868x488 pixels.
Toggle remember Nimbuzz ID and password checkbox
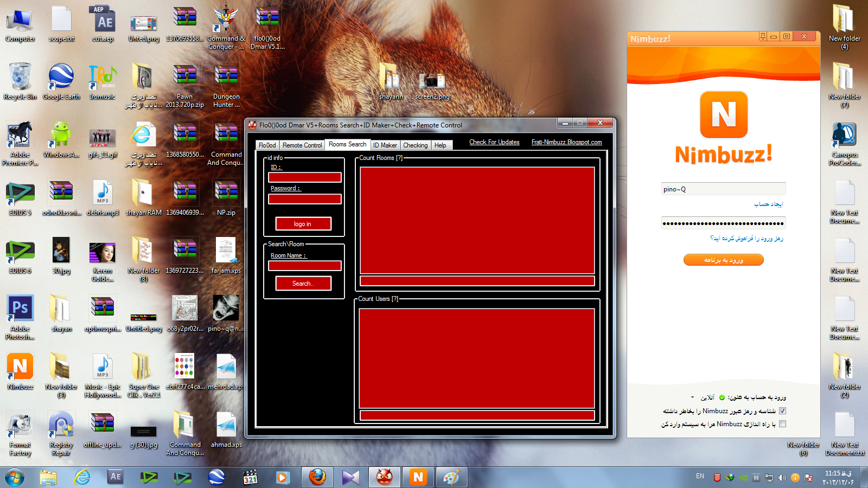click(x=782, y=411)
